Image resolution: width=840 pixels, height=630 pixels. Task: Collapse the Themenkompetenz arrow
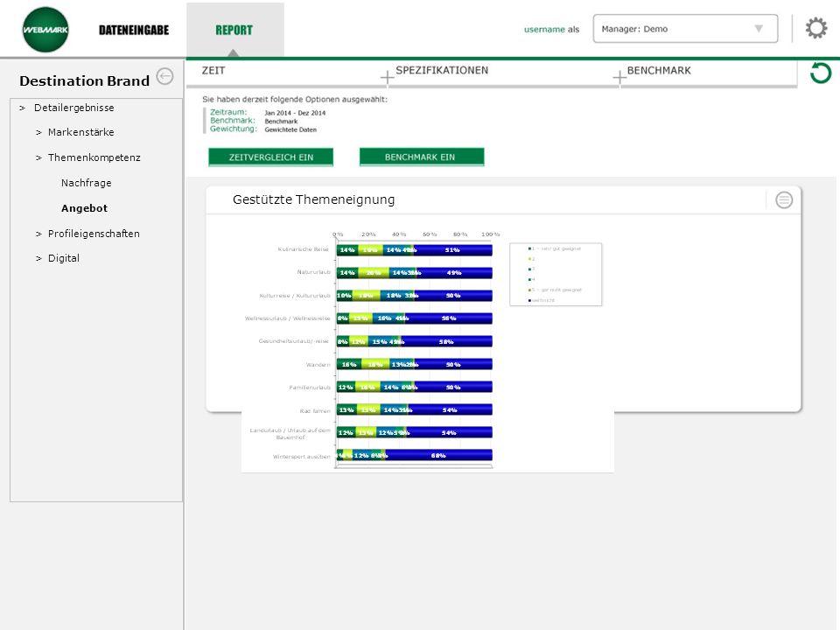pos(38,157)
